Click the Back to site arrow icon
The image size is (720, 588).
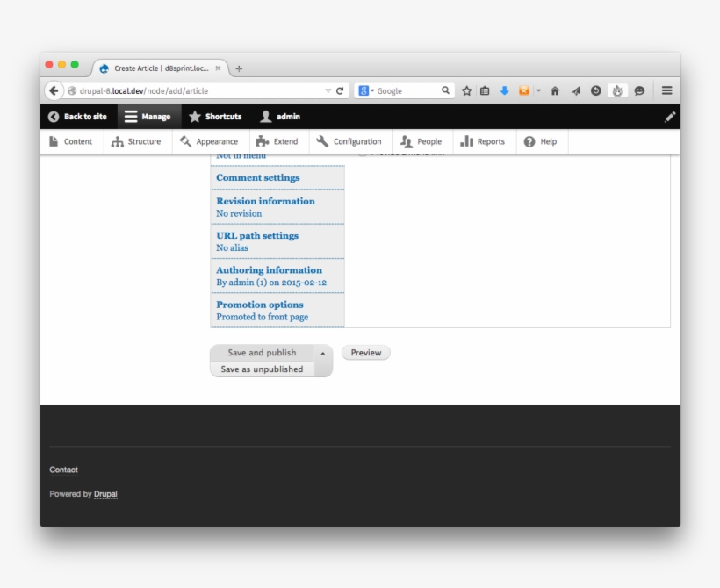tap(54, 117)
